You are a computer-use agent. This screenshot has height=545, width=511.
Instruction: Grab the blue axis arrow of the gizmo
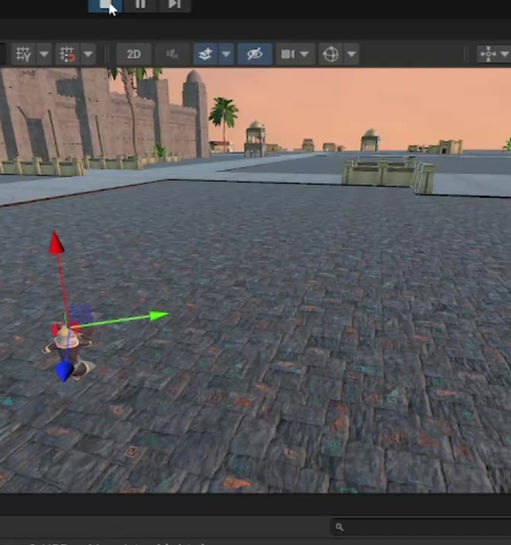[x=65, y=372]
